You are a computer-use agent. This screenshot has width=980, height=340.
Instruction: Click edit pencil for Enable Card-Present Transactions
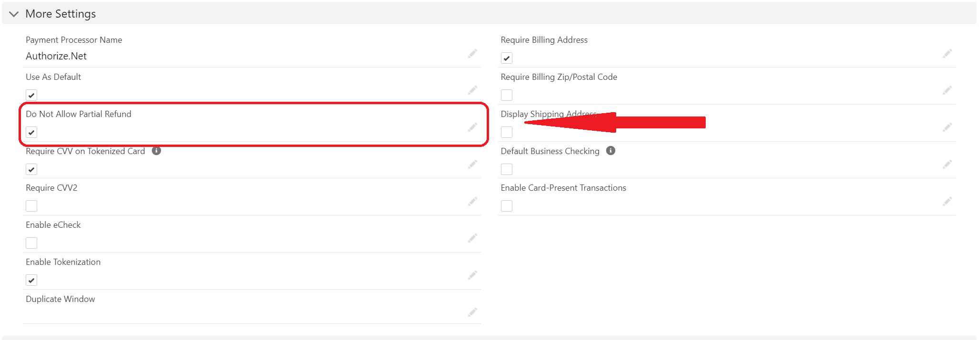point(947,201)
